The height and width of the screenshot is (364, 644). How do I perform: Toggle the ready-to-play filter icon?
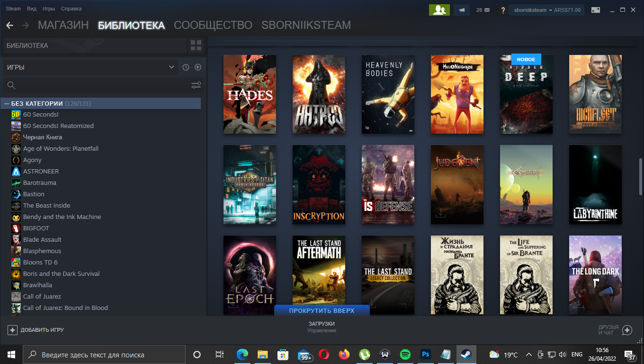click(x=198, y=67)
